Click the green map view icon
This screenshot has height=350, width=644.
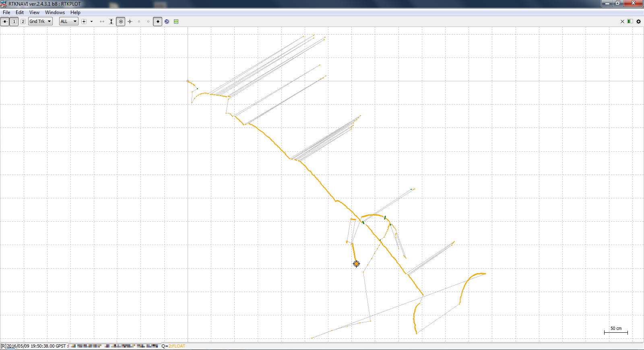tap(176, 22)
